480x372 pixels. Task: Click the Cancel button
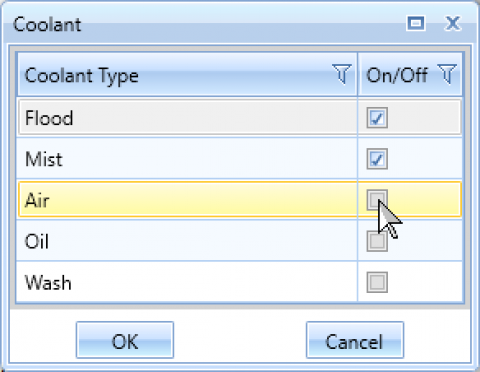point(355,340)
